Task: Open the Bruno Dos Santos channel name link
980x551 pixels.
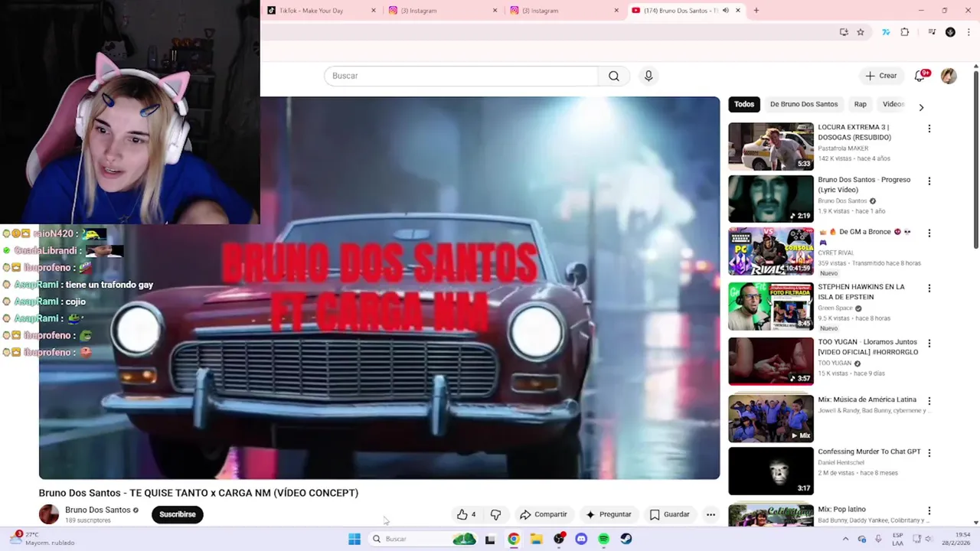Action: [97, 510]
